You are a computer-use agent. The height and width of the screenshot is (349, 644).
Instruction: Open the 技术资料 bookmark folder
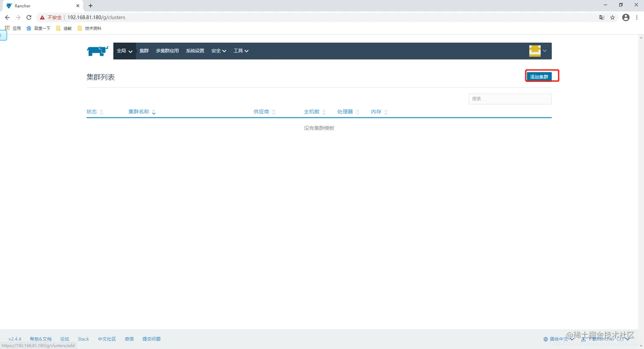point(89,28)
